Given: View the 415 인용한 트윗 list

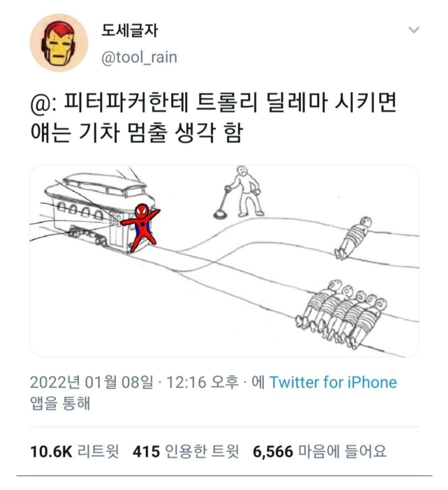Looking at the screenshot, I should point(185,451).
